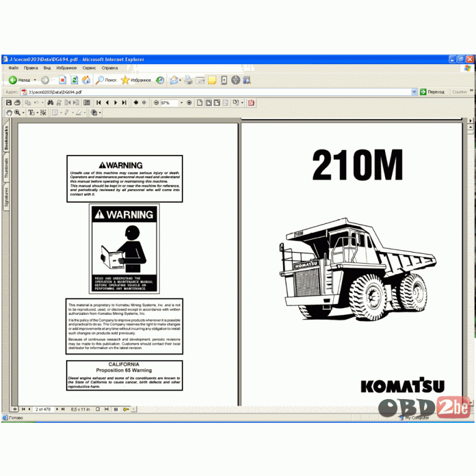Viewport: 476px width, 476px height.
Task: Open the IE Back button dropdown arrow
Action: click(35, 80)
